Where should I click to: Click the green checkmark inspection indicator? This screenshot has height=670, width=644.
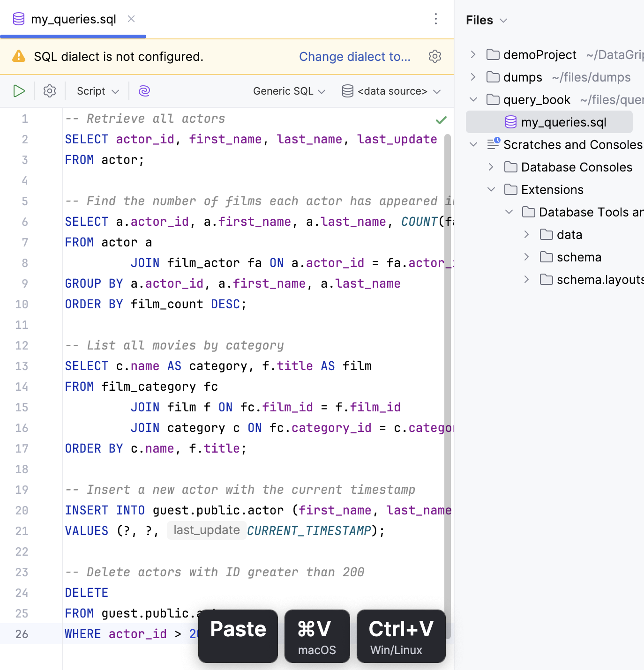(441, 120)
